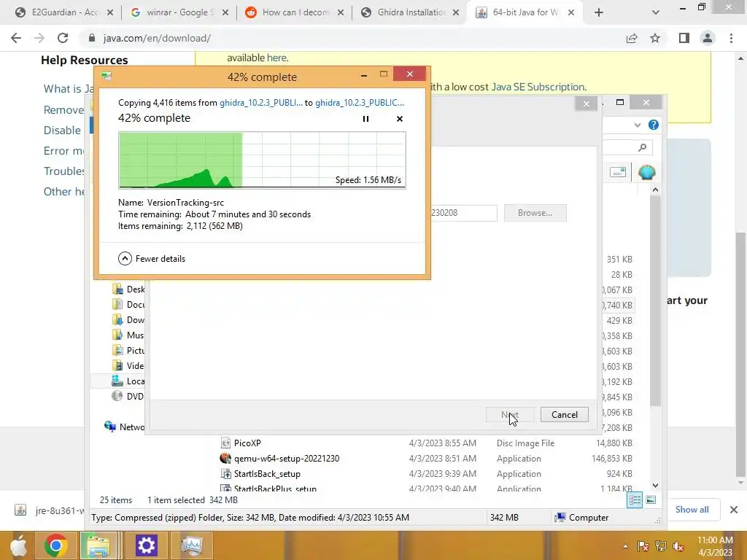Show hidden system tray icons

pyautogui.click(x=625, y=546)
